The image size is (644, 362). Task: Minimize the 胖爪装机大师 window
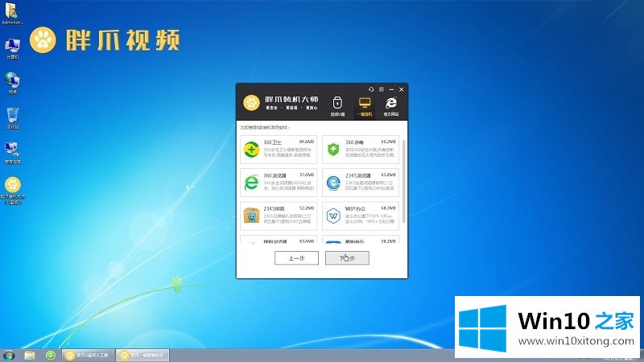coord(391,89)
